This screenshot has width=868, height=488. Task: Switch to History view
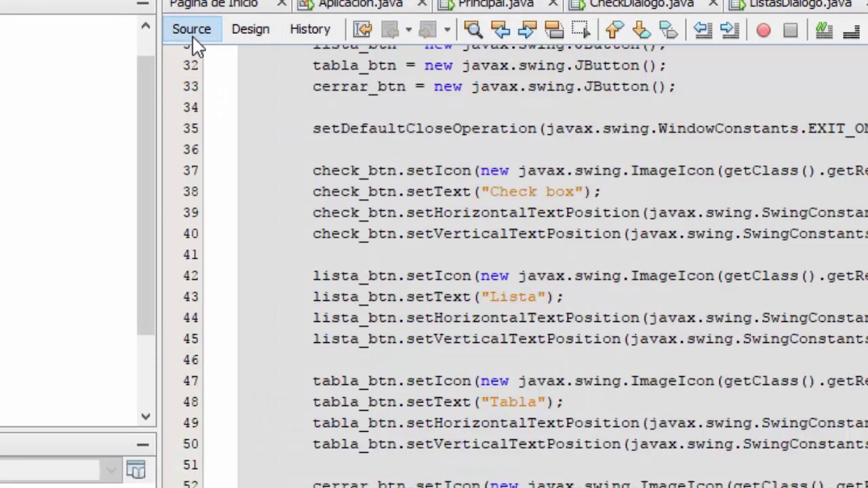pyautogui.click(x=310, y=29)
